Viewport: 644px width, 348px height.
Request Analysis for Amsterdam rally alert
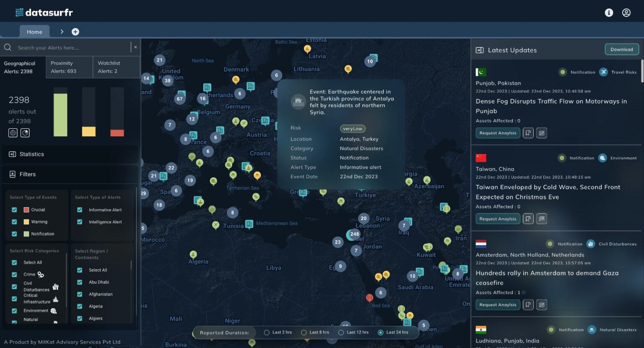click(x=498, y=305)
